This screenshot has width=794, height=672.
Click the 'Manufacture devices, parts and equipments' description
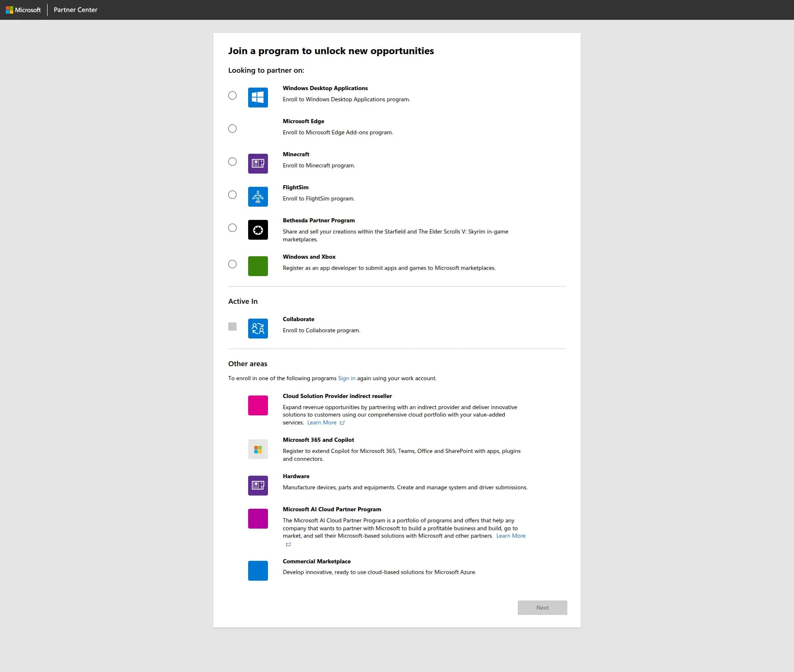(x=405, y=487)
